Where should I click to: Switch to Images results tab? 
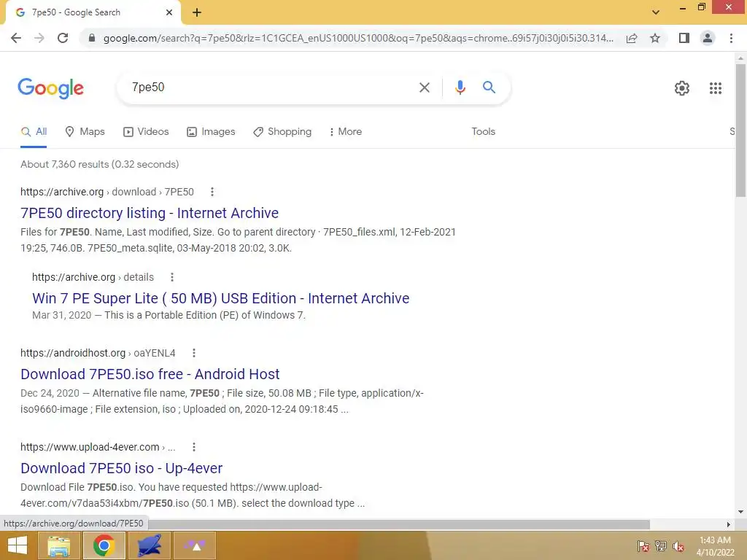click(211, 132)
